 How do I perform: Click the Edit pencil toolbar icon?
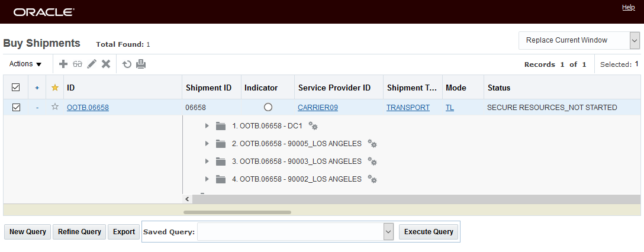click(x=92, y=64)
